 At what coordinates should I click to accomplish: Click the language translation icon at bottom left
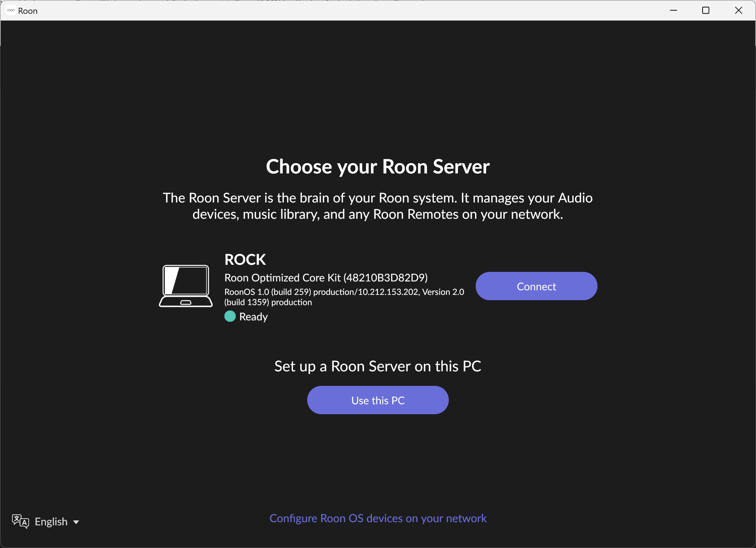click(x=20, y=521)
